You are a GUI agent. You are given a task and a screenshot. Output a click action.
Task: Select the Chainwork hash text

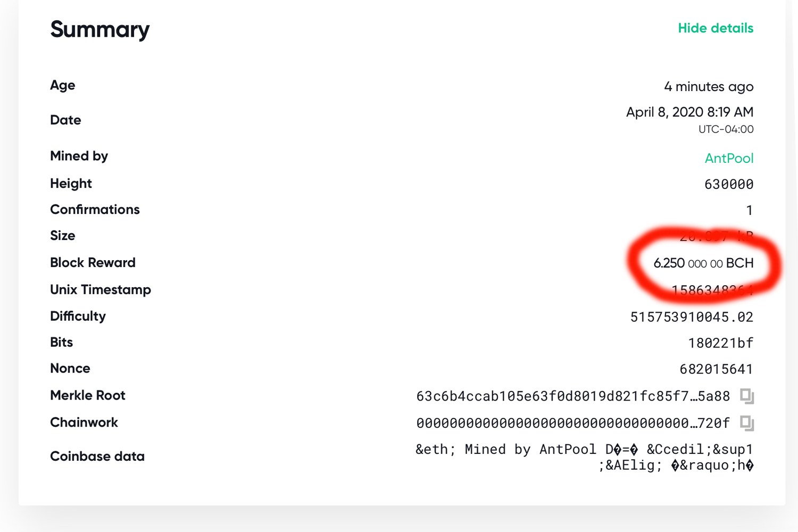(573, 423)
